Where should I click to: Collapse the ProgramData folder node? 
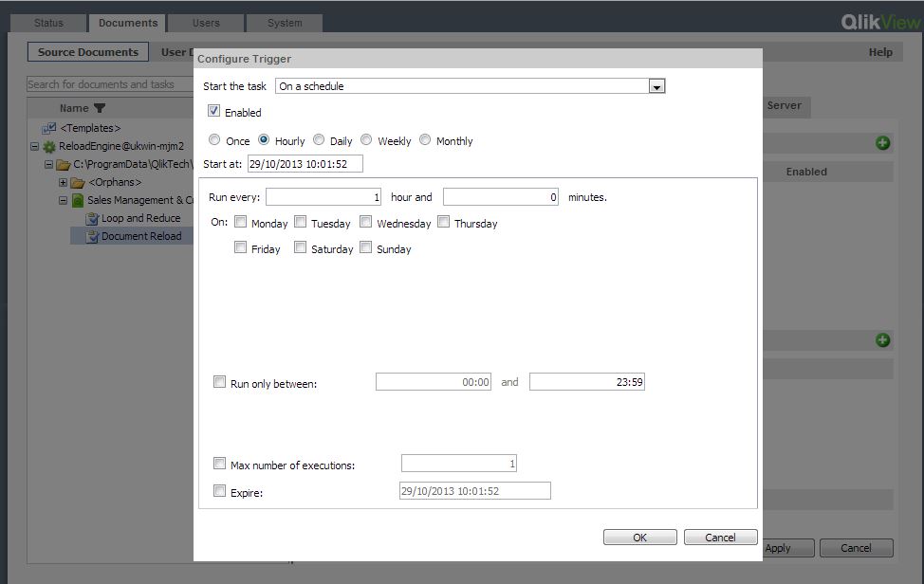point(49,165)
